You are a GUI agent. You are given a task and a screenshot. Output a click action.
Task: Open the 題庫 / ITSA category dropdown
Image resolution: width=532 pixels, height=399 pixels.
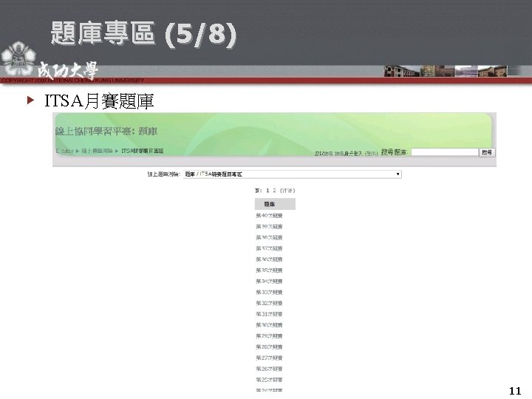coord(292,174)
